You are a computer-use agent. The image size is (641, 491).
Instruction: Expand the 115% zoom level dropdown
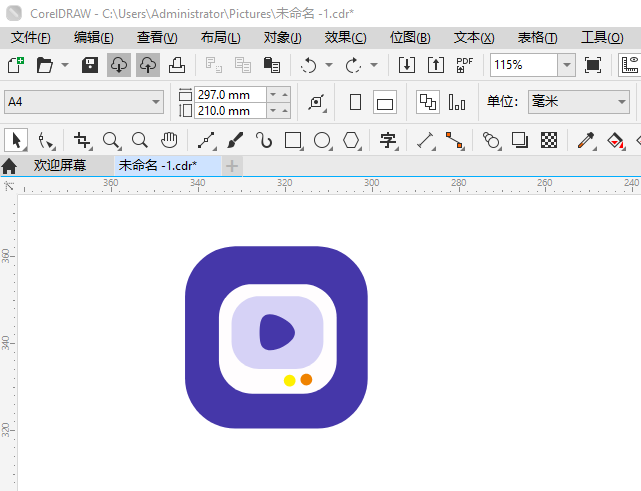[x=567, y=65]
